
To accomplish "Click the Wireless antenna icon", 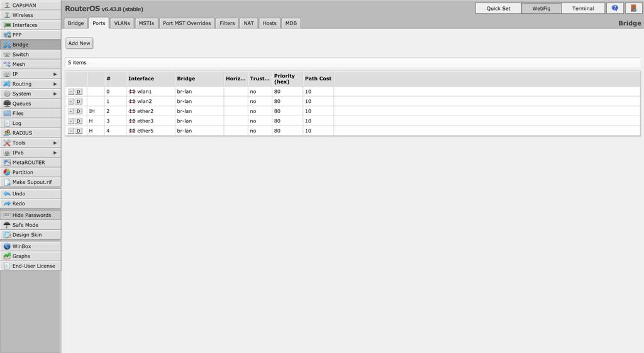I will 7,15.
